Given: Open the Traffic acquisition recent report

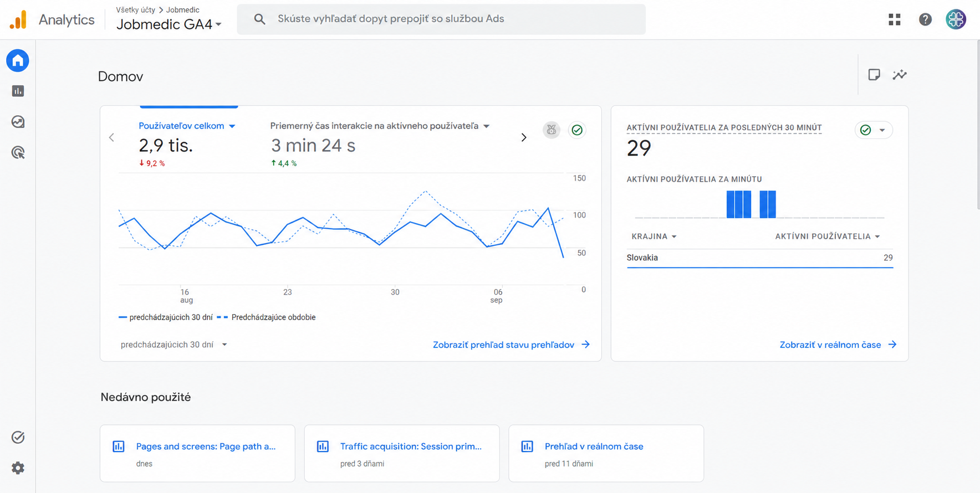Looking at the screenshot, I should coord(402,454).
